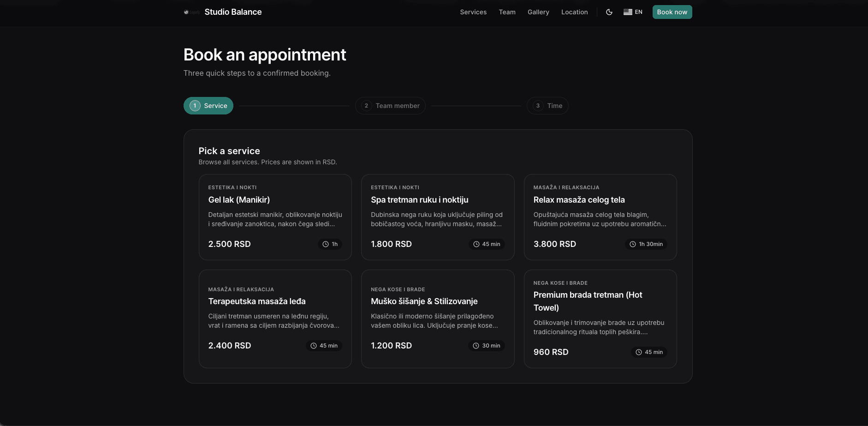Screen dimensions: 868x426
Task: Select the Team member step 2
Action: tap(390, 106)
